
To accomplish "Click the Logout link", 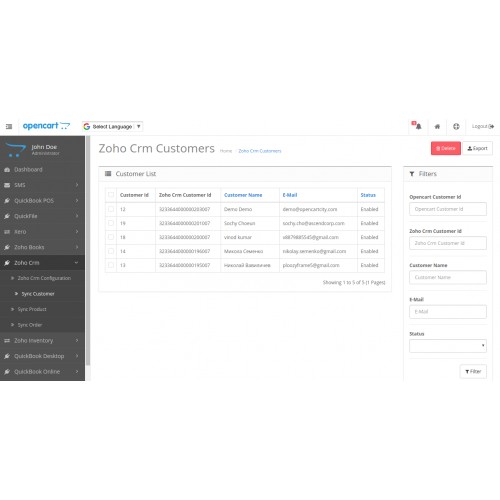I will [483, 126].
